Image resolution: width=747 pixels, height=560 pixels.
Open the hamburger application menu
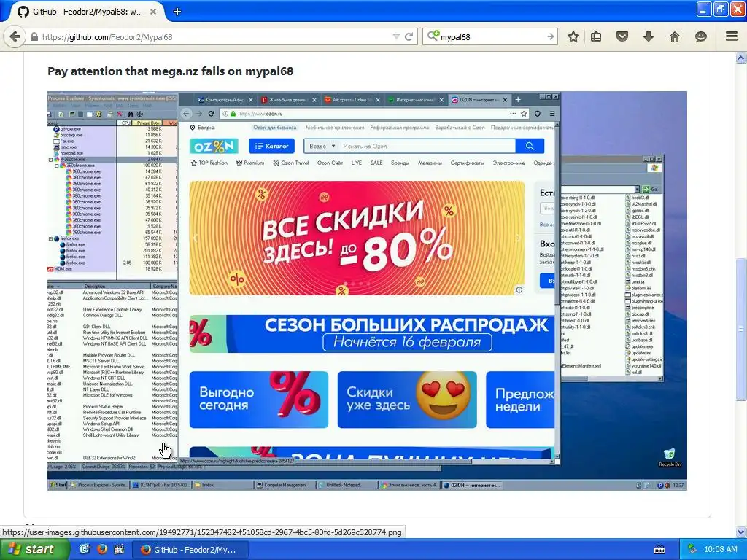coord(732,36)
